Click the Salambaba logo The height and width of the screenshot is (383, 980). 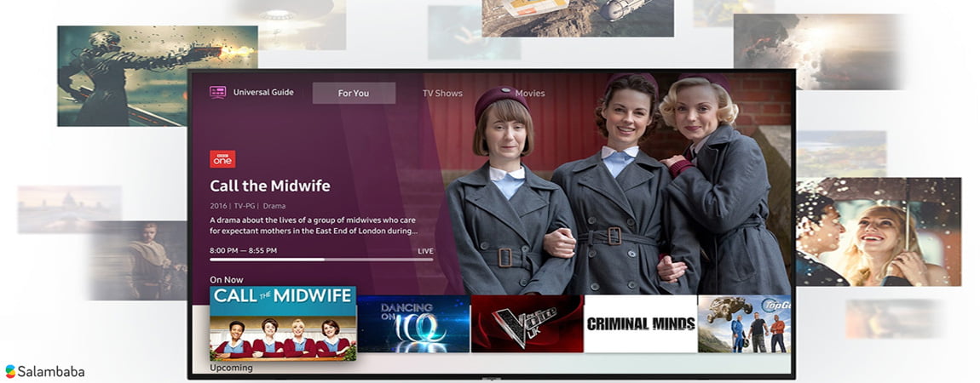(44, 371)
